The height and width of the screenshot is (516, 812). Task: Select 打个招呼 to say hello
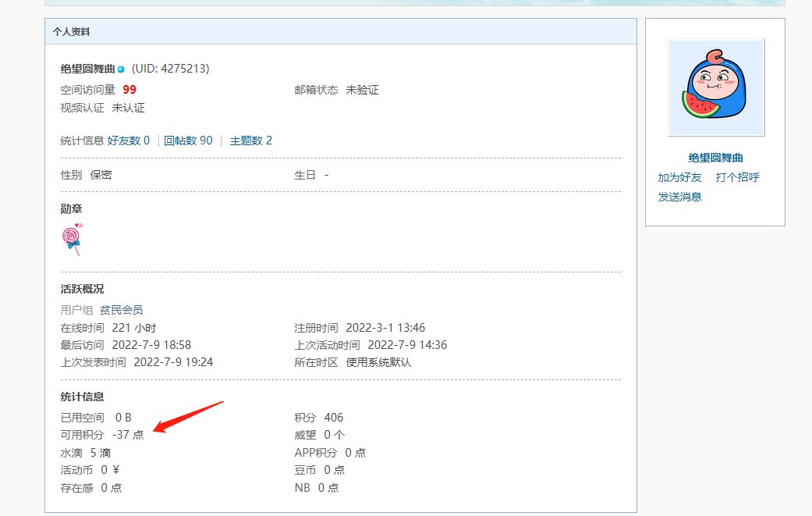[737, 177]
